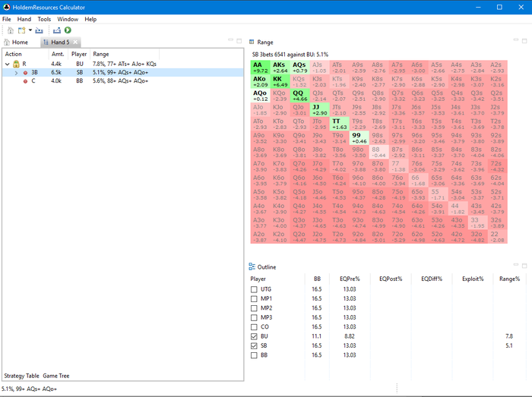
Task: Expand the 3B action tree node
Action: coord(16,72)
